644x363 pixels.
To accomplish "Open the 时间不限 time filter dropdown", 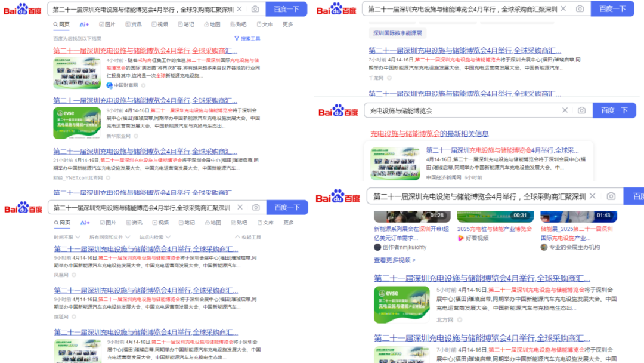I will tap(66, 237).
